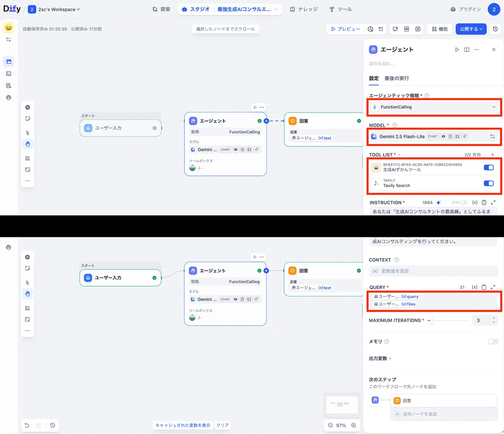Open the API access terminal icon
The height and width of the screenshot is (434, 504).
pyautogui.click(x=8, y=73)
